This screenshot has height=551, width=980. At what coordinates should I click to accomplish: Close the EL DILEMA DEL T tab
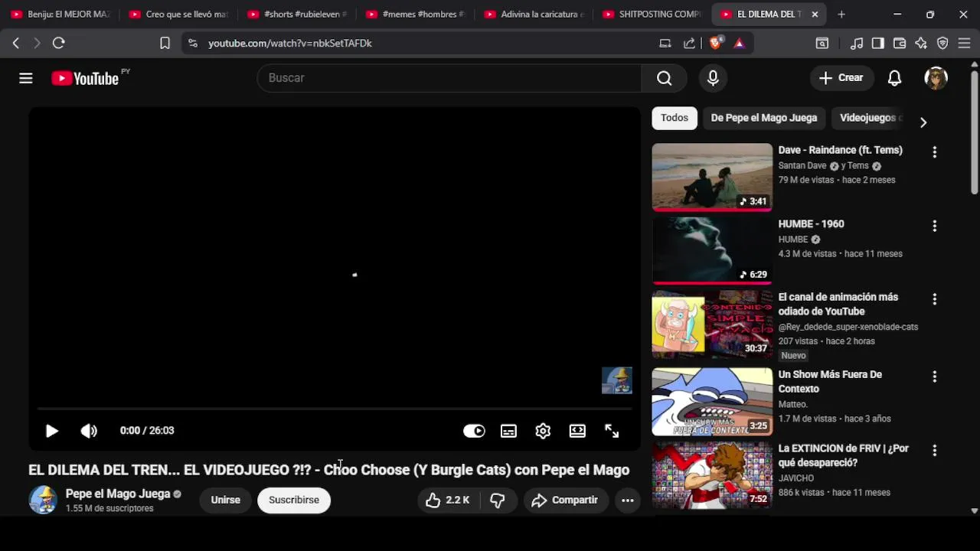815,14
